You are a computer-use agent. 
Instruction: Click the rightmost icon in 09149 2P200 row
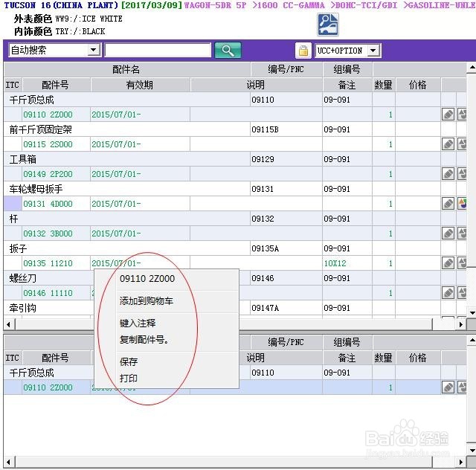462,174
